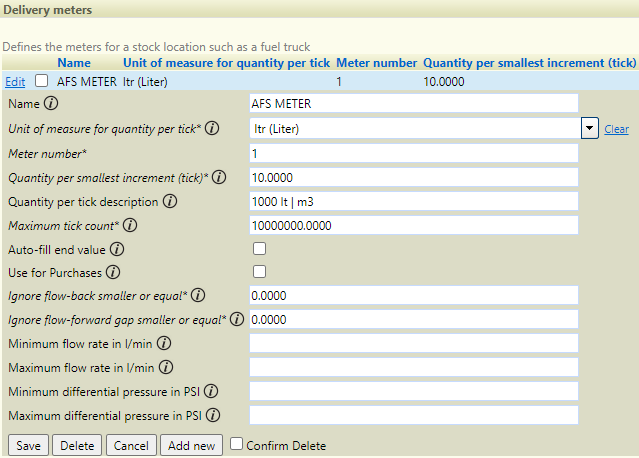
Task: Select the AFS METER row checkbox
Action: pos(41,81)
